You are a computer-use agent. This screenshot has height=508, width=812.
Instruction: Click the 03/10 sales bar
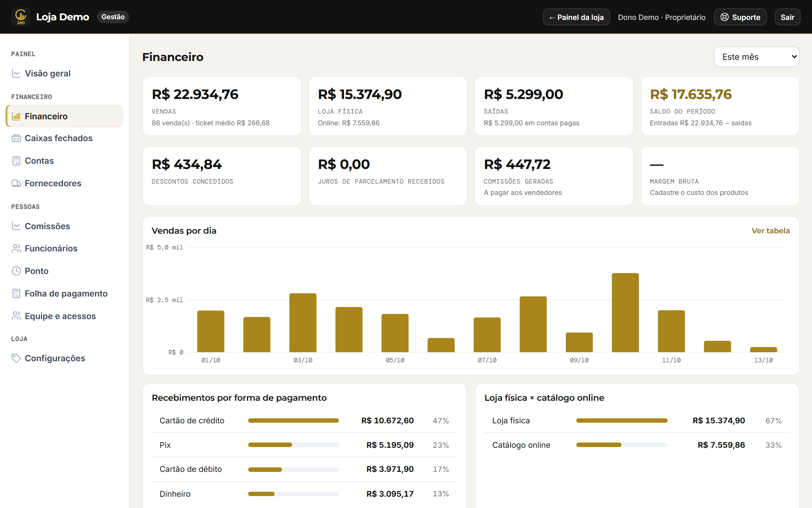(303, 323)
